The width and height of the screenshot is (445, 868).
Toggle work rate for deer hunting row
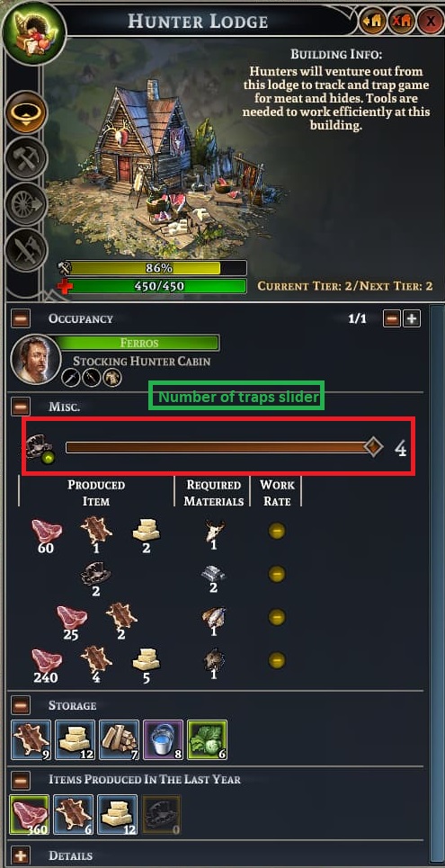click(277, 532)
